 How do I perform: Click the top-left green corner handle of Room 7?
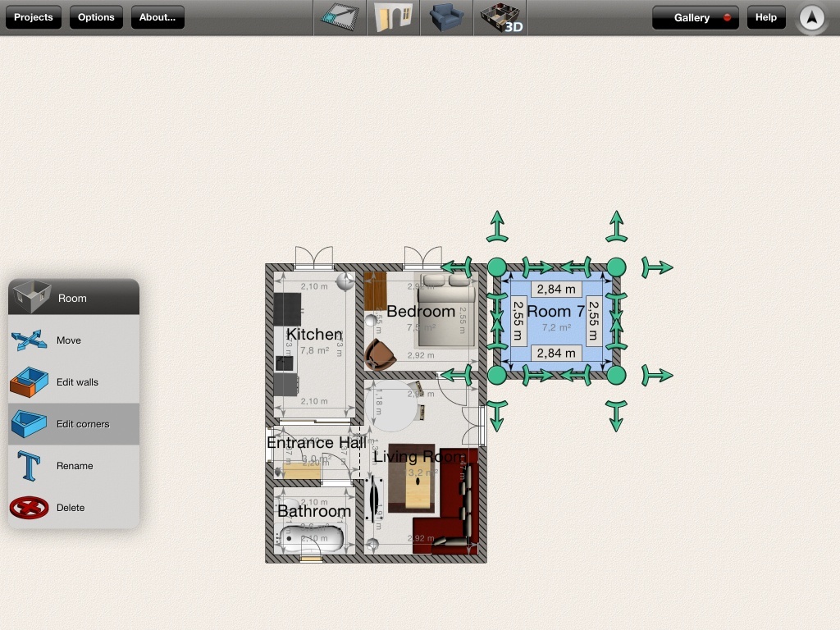click(x=498, y=267)
